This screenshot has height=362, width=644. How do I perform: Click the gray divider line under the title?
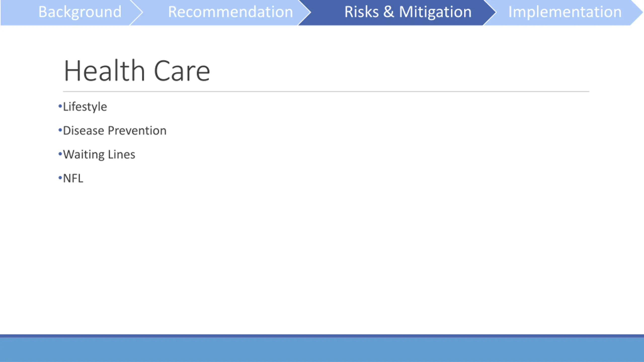pos(326,92)
